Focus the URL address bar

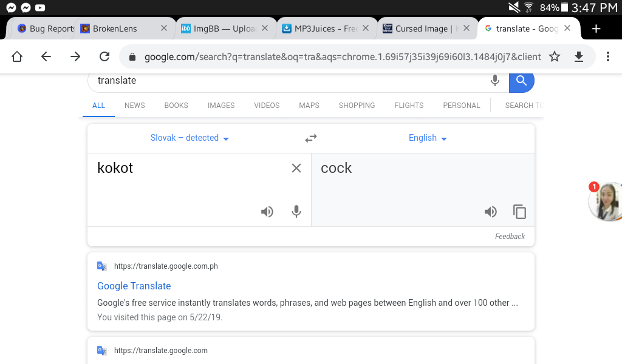click(x=343, y=56)
